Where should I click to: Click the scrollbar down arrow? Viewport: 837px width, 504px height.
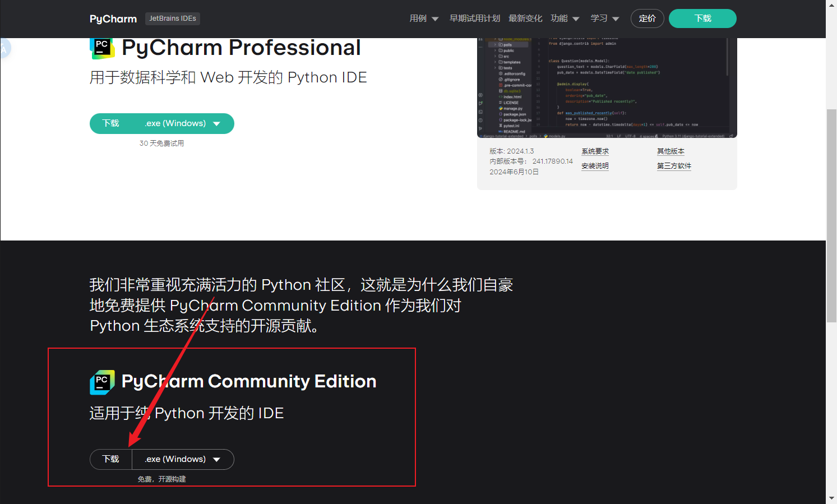tap(831, 498)
